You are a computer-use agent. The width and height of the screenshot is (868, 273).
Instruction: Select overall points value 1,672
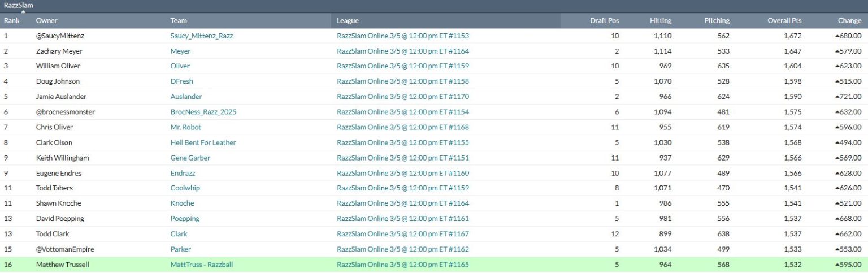click(x=793, y=36)
